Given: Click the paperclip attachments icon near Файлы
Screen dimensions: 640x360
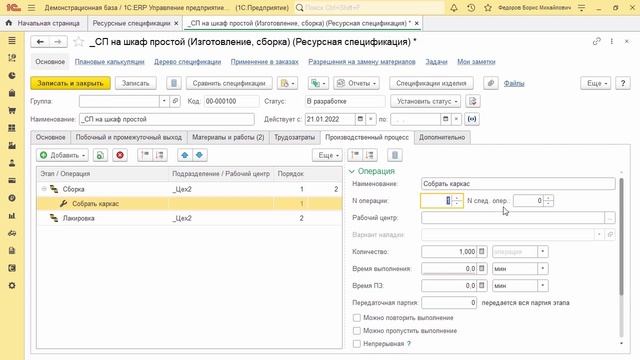Looking at the screenshot, I should 491,83.
